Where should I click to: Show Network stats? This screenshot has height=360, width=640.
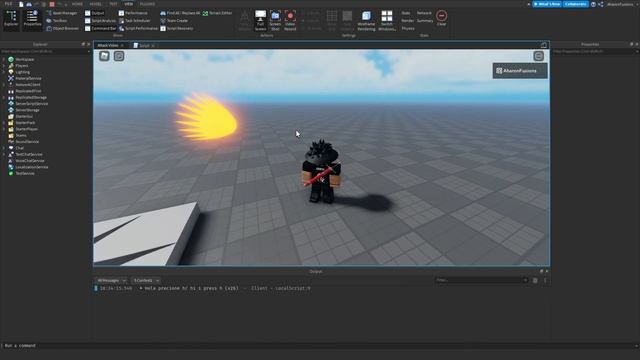point(424,13)
